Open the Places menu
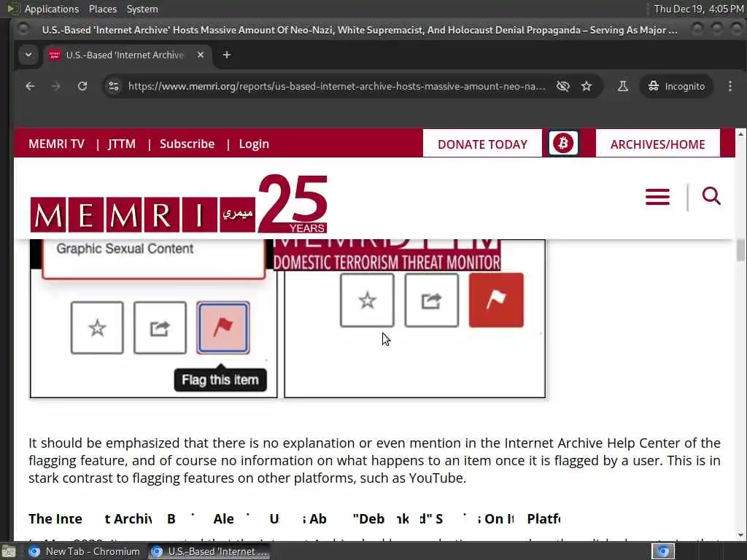This screenshot has height=560, width=747. (102, 9)
